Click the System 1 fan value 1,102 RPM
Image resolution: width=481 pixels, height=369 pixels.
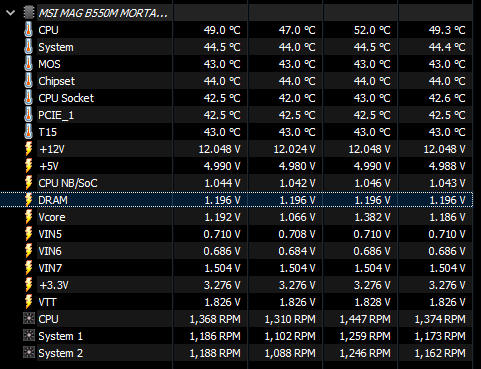coord(290,336)
